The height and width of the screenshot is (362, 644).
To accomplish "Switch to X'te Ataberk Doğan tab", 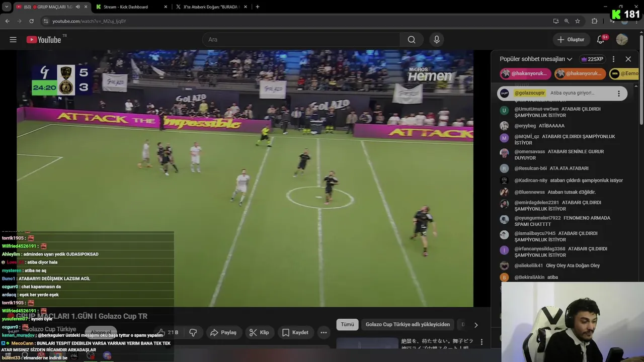I will pos(212,7).
